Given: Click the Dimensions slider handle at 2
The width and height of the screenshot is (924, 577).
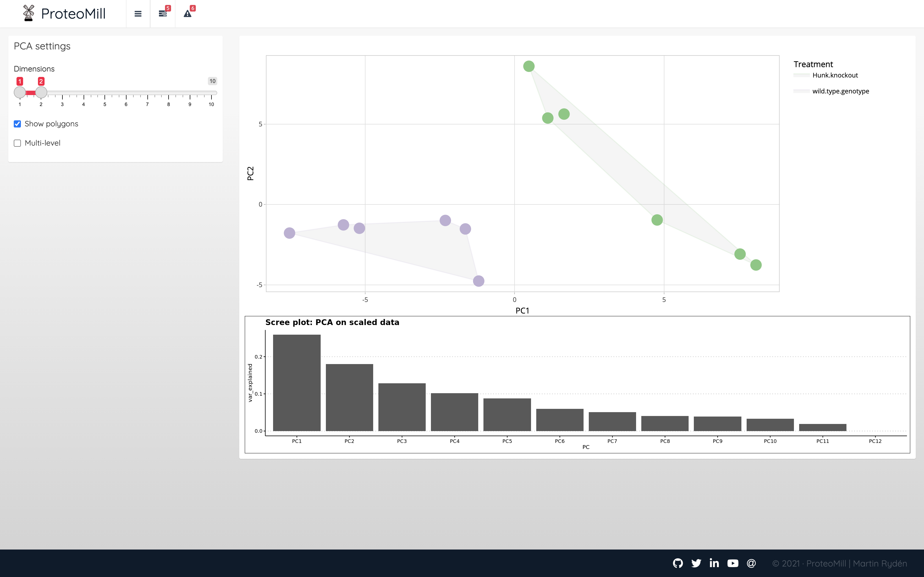Looking at the screenshot, I should 41,92.
